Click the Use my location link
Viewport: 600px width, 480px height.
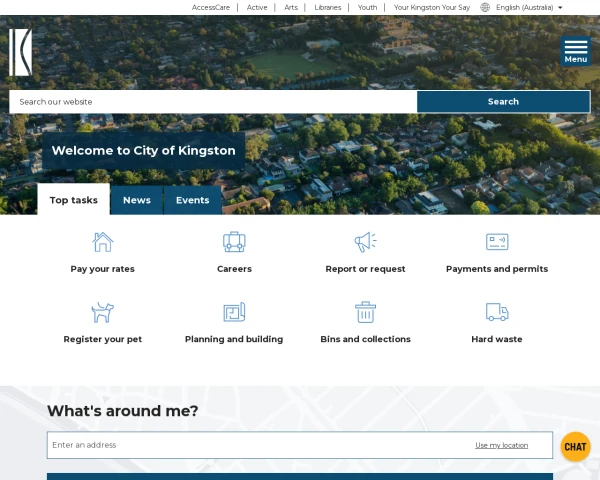pyautogui.click(x=501, y=445)
